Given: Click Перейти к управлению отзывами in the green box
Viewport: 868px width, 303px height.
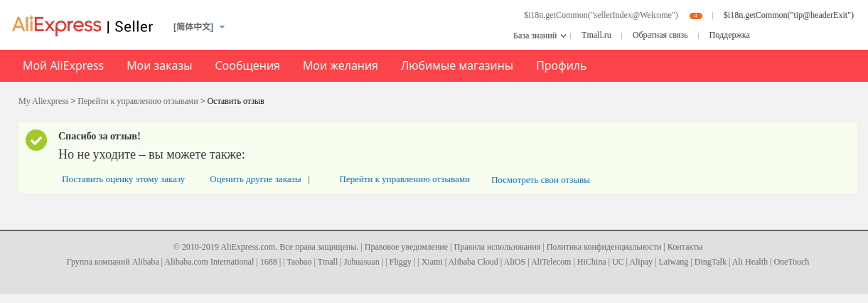Looking at the screenshot, I should click(x=404, y=179).
